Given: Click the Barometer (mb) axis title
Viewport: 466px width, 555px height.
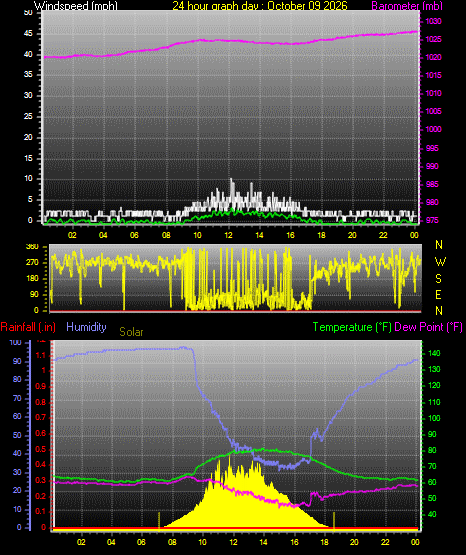Looking at the screenshot, I should pos(407,6).
